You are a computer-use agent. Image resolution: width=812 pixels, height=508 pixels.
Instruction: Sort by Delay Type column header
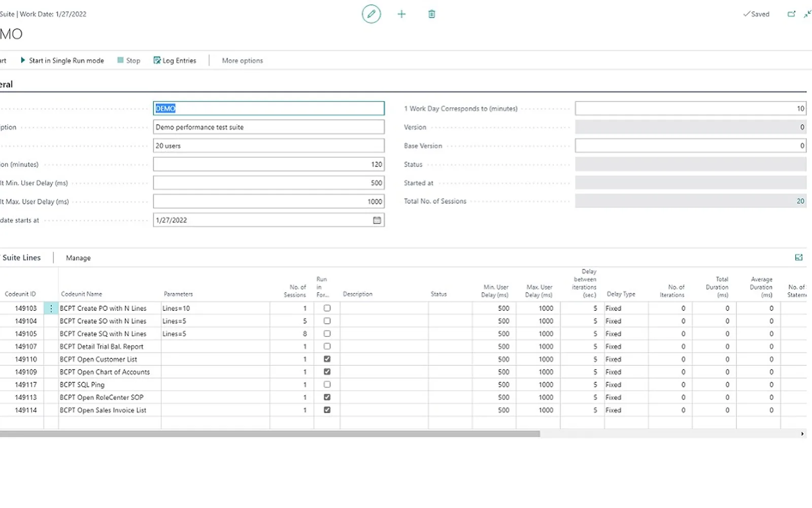pos(621,294)
